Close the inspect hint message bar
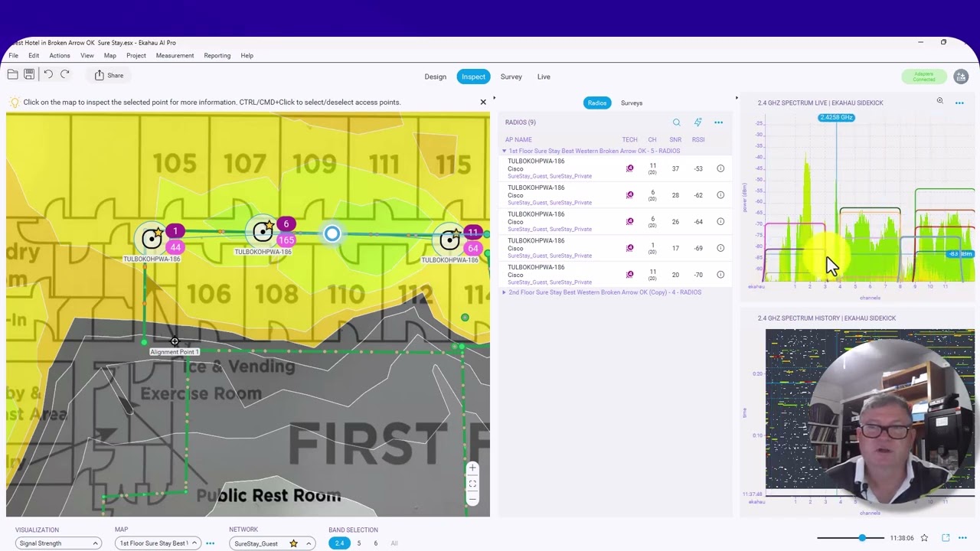This screenshot has height=551, width=980. pos(483,102)
